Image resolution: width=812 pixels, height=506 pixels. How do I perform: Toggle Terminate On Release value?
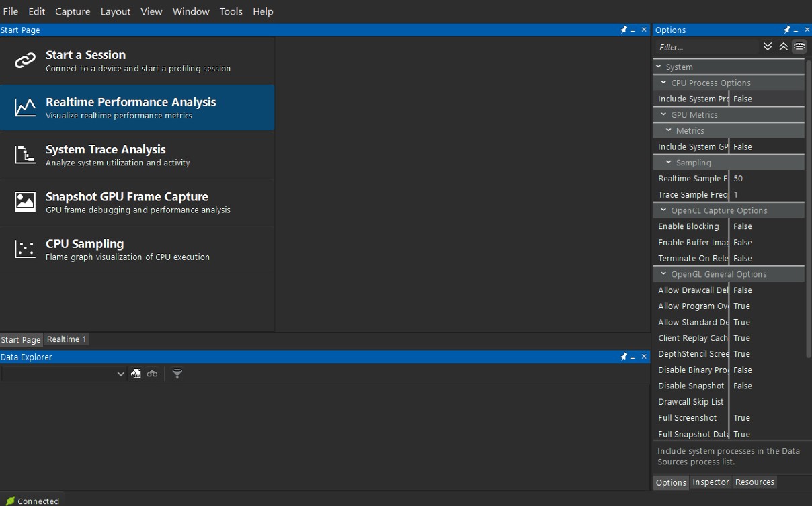[767, 258]
